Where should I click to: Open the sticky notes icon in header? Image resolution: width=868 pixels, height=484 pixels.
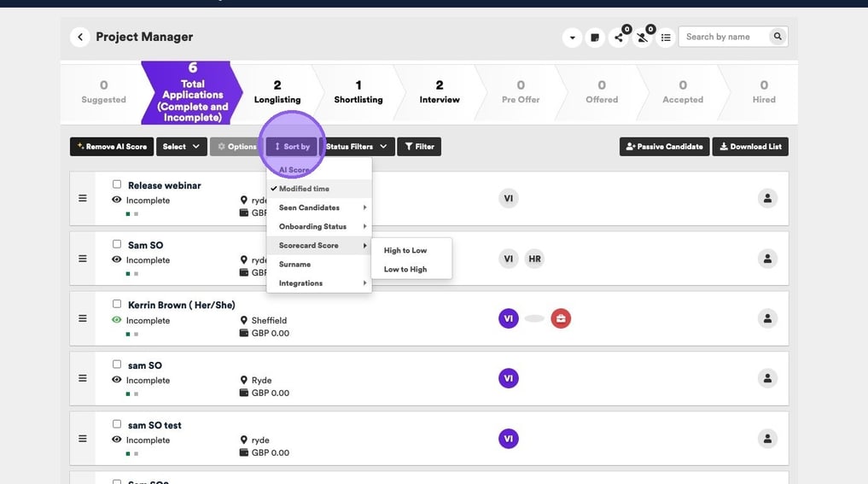595,38
